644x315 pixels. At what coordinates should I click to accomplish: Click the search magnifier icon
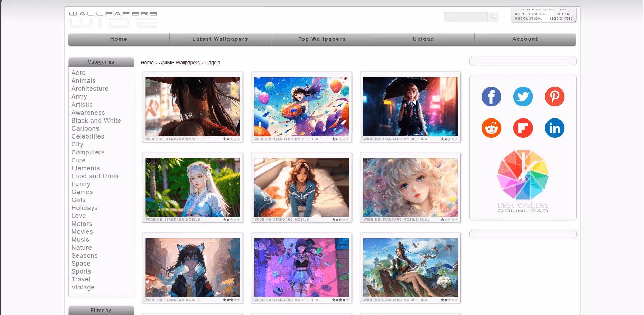click(493, 17)
